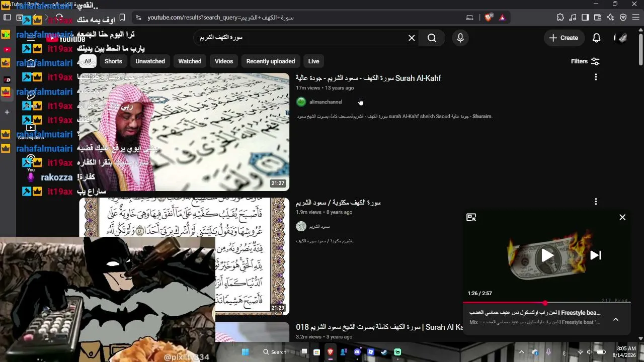
Task: Open the YouTube notifications bell
Action: point(596,38)
